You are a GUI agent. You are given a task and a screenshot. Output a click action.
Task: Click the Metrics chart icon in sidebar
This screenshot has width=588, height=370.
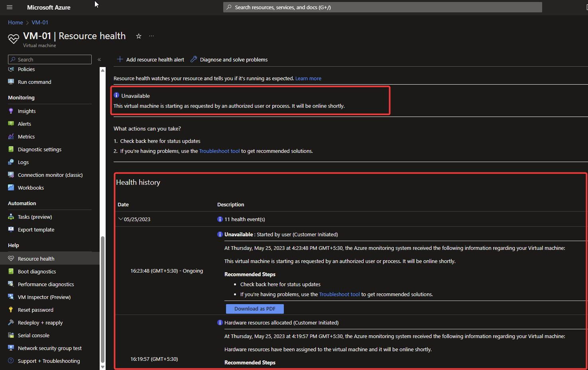11,137
